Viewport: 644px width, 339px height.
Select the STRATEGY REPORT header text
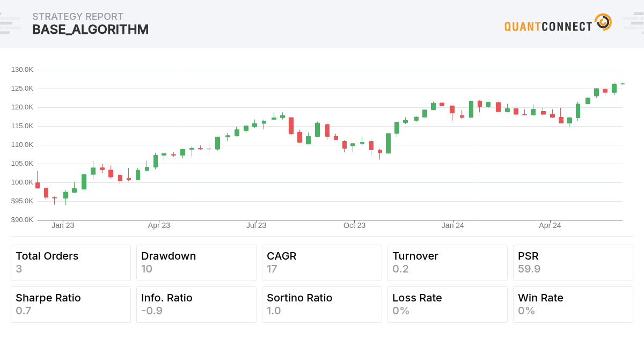[x=78, y=17]
